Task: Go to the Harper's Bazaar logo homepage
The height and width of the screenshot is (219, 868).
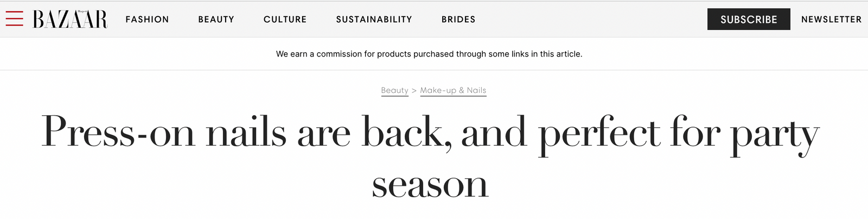Action: tap(70, 19)
